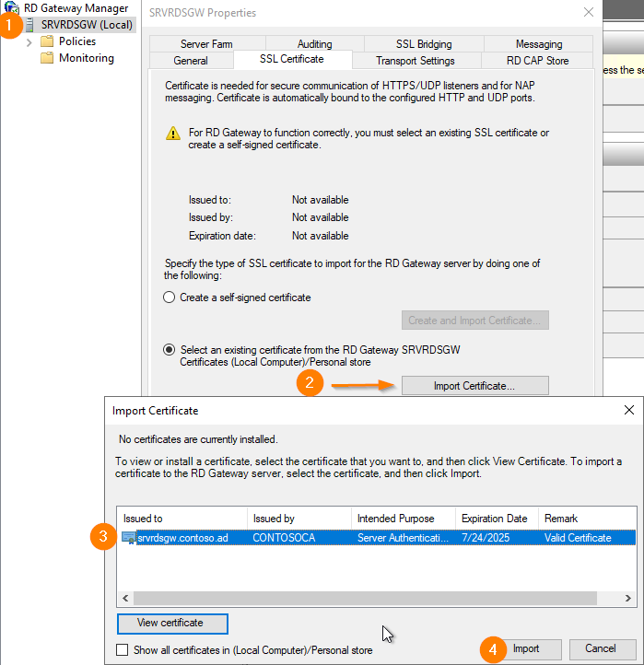The image size is (644, 665).
Task: Close the Import Certificate dialog
Action: coord(629,410)
